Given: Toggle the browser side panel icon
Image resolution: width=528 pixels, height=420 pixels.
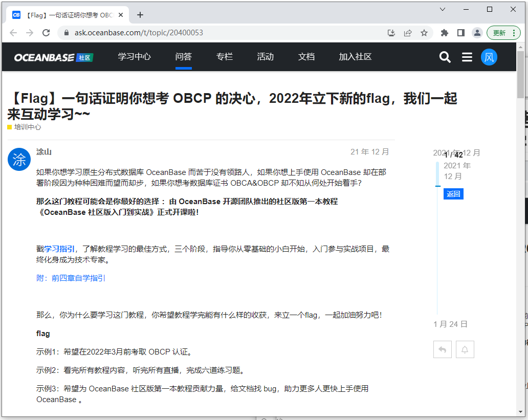Looking at the screenshot, I should 461,33.
